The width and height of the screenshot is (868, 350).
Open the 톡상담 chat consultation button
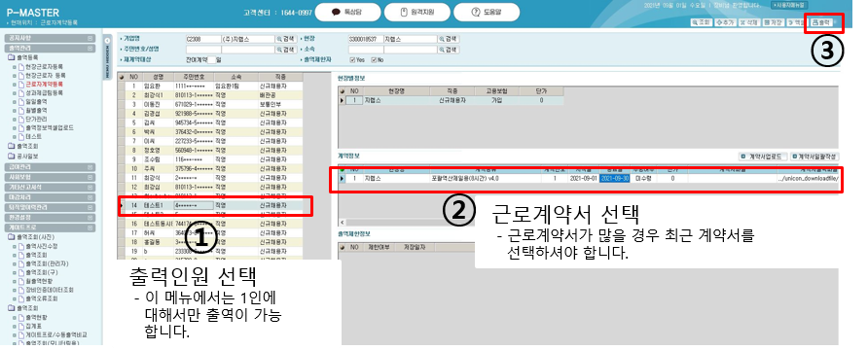(x=348, y=13)
